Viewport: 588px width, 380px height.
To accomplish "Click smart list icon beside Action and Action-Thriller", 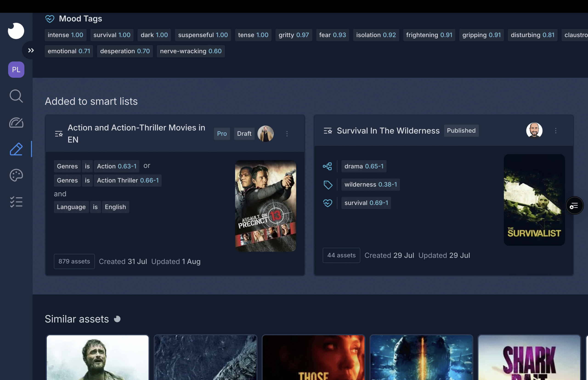I will pyautogui.click(x=59, y=134).
